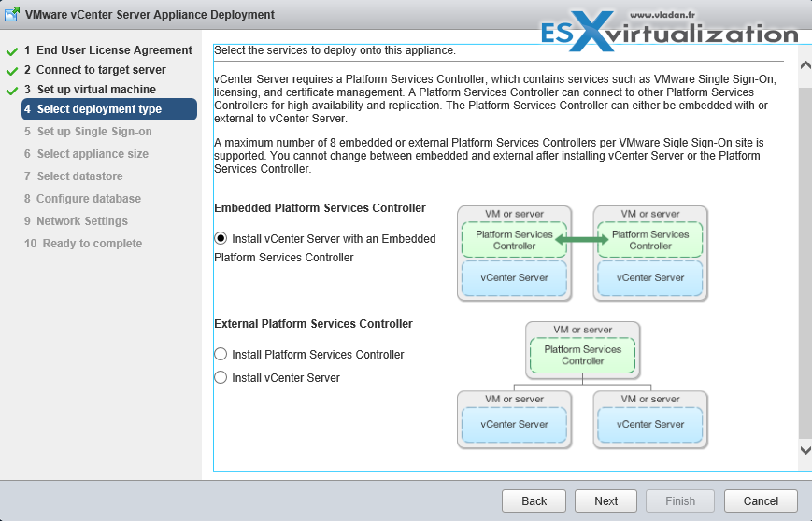Click the embedded PSC architecture diagram
This screenshot has height=521, width=812.
click(582, 254)
